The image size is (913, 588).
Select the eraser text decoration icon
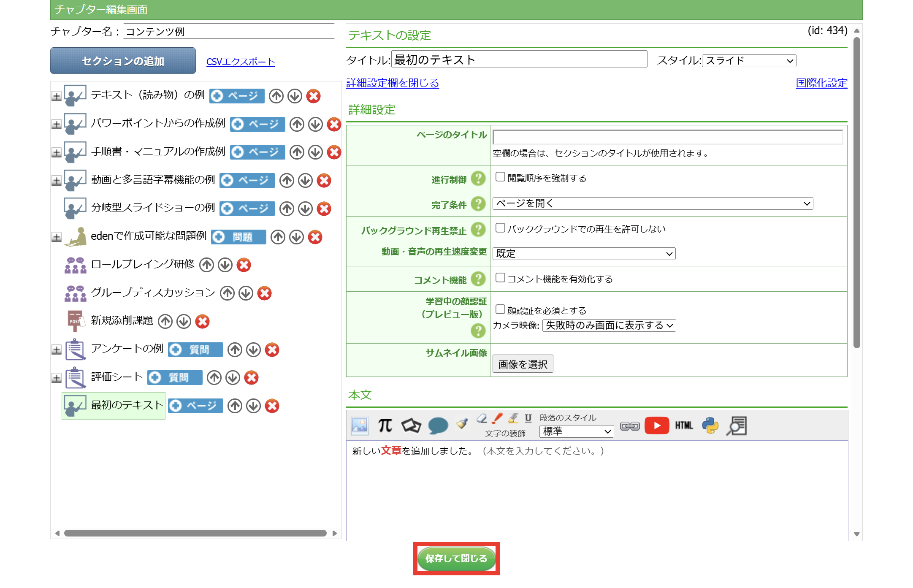tap(482, 418)
